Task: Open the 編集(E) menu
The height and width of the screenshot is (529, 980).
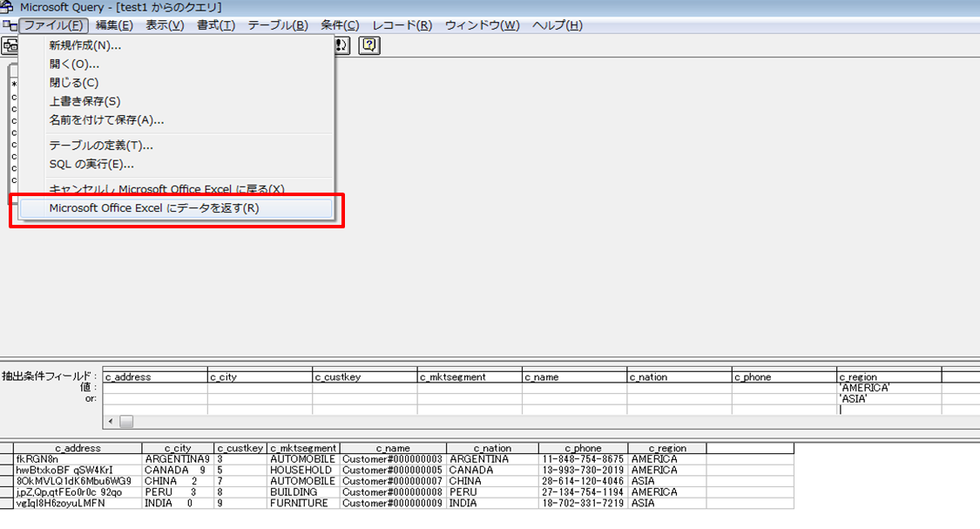Action: 114,25
